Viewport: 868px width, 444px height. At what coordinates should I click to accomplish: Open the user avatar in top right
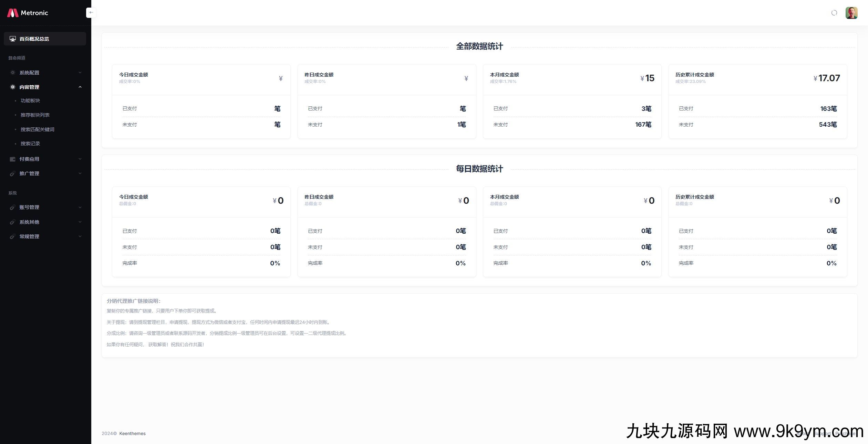coord(851,13)
